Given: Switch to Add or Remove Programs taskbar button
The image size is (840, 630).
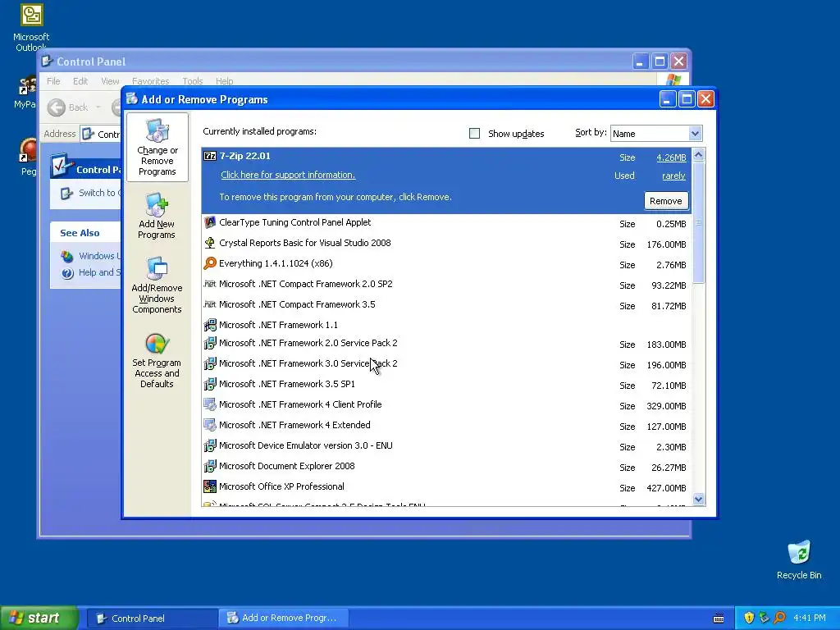Looking at the screenshot, I should [284, 619].
